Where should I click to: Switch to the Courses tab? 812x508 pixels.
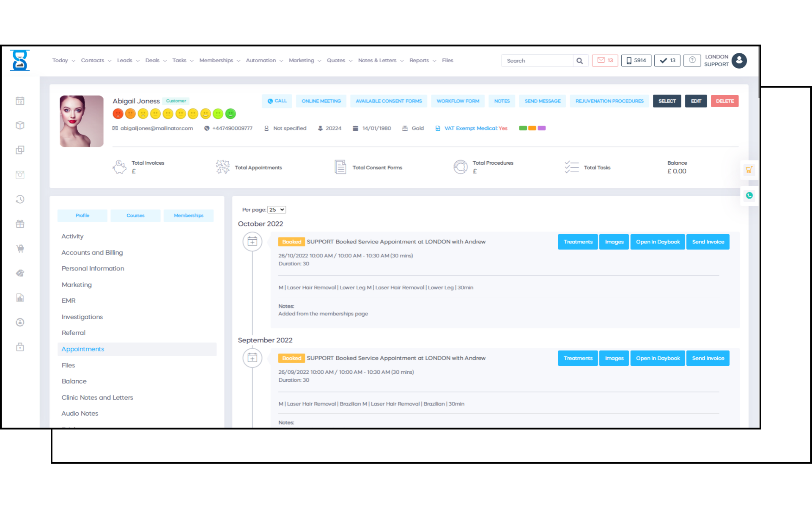click(x=135, y=215)
